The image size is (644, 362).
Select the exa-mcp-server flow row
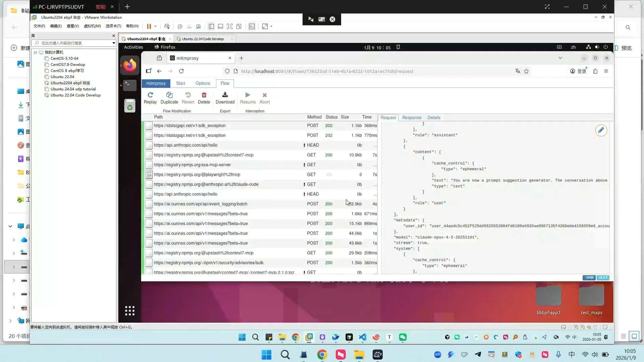192,165
